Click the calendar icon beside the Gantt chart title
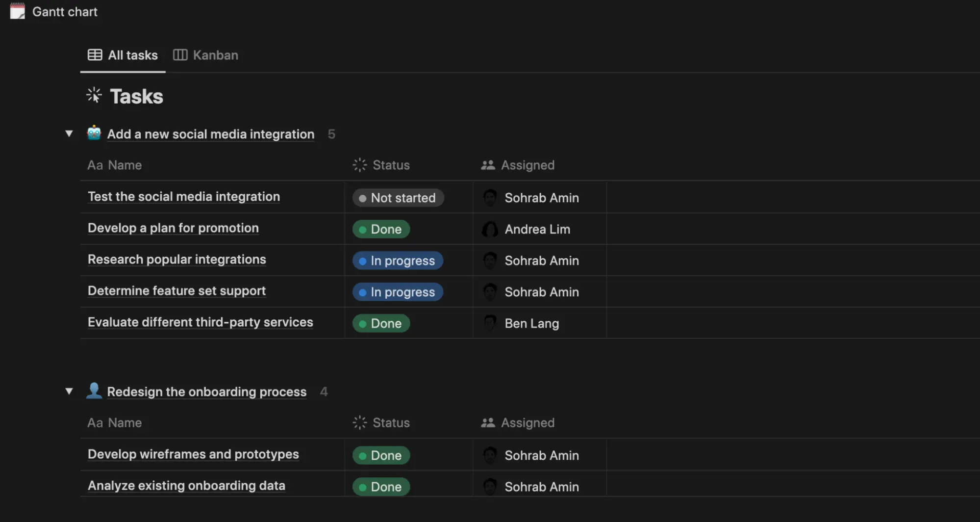The height and width of the screenshot is (522, 980). [17, 11]
